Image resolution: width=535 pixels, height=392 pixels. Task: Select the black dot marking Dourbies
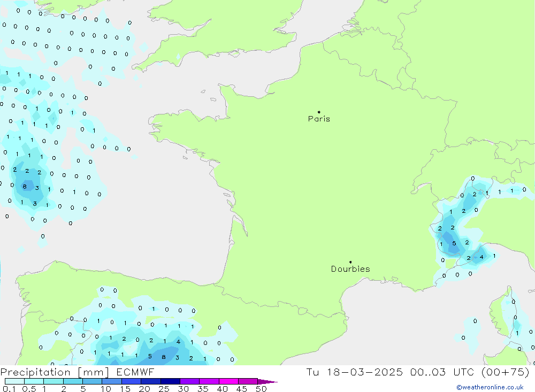point(350,262)
